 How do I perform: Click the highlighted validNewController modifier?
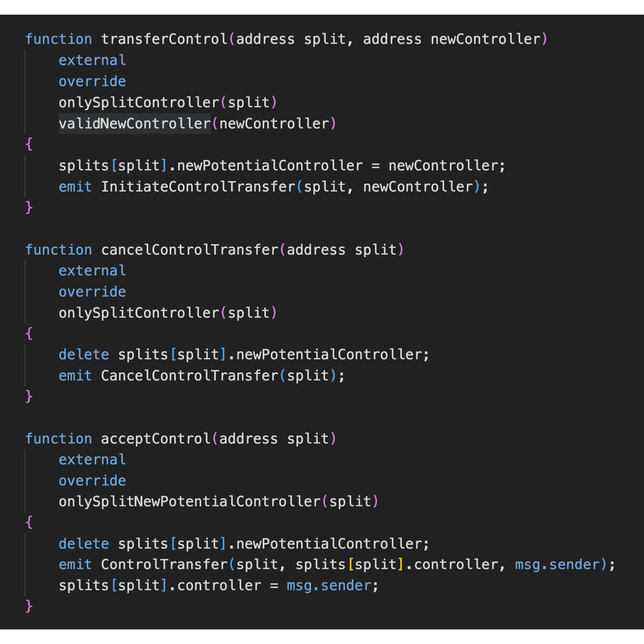(135, 124)
